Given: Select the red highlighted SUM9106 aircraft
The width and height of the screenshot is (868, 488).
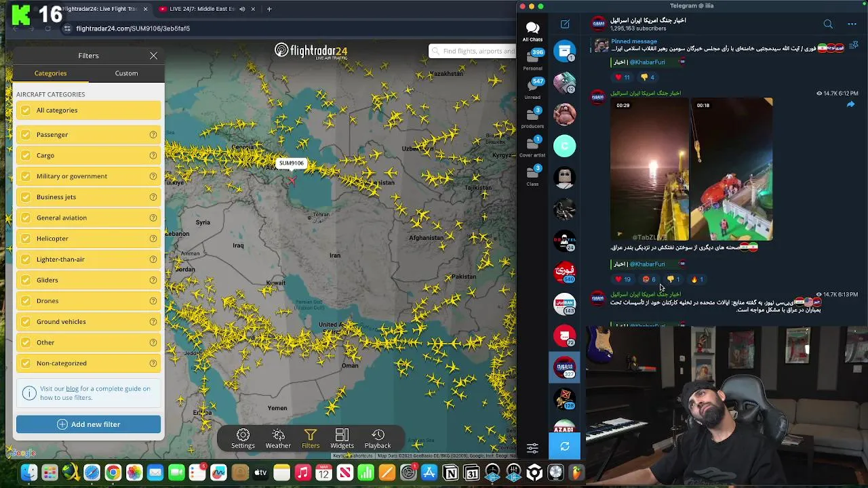Looking at the screenshot, I should point(292,180).
